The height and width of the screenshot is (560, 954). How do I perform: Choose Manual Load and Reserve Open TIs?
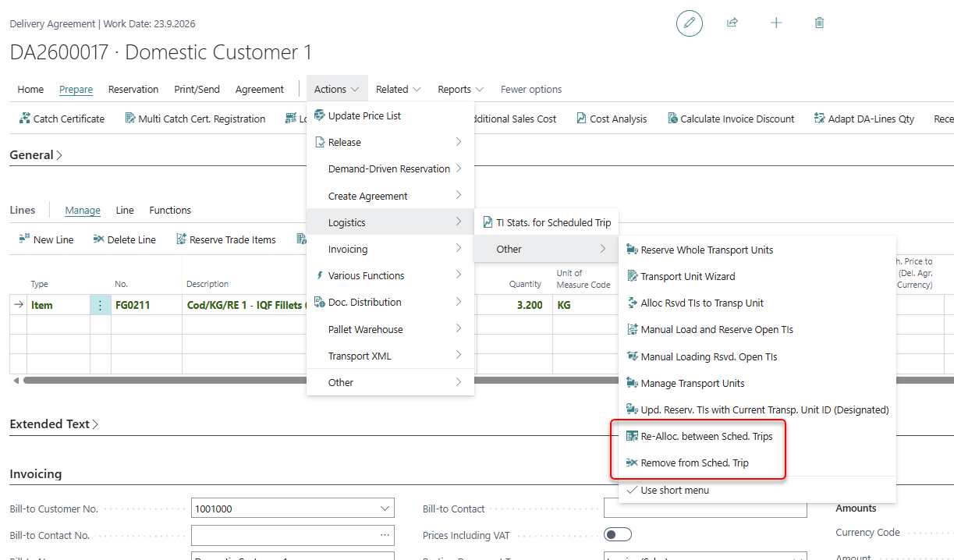point(757,329)
